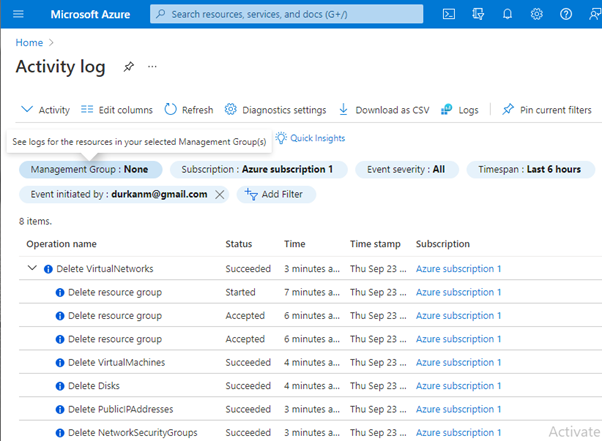602x441 pixels.
Task: Open the more options ellipsis beside title
Action: 153,66
